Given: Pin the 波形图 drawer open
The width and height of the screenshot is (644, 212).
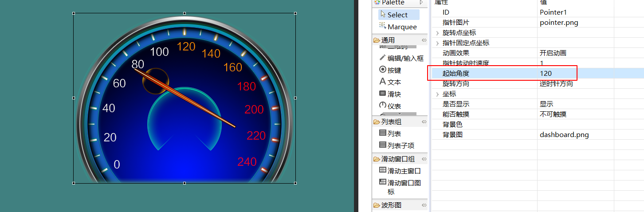Looking at the screenshot, I should point(424,205).
